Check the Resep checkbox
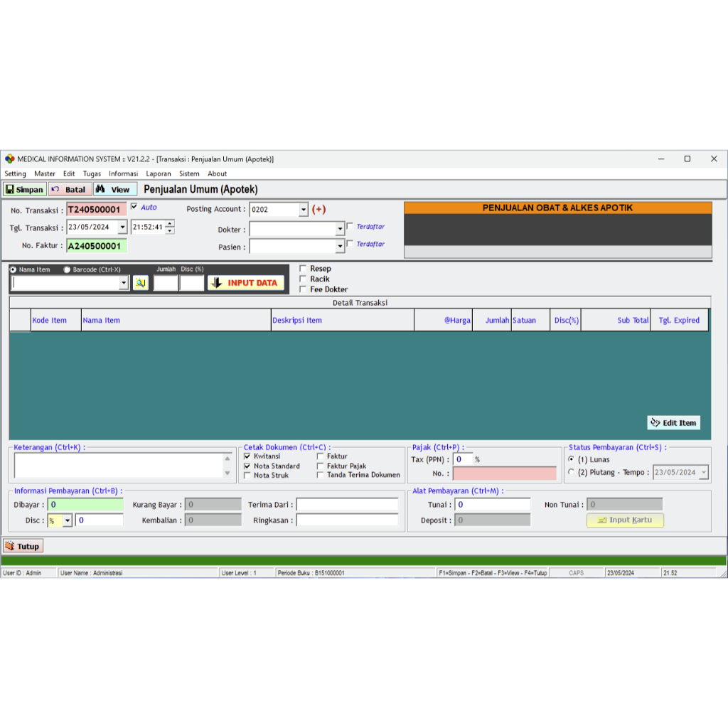728x728 pixels. coord(303,268)
